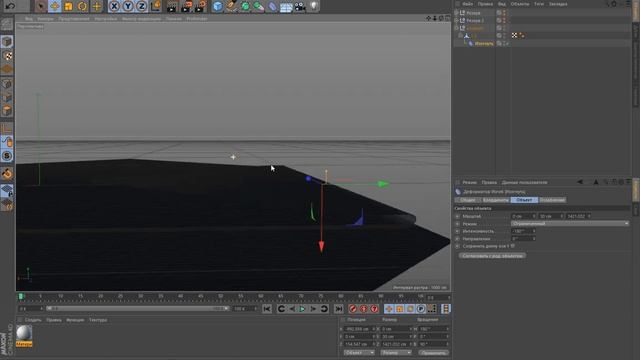
Task: Switch to the Ослабление tab
Action: point(552,200)
